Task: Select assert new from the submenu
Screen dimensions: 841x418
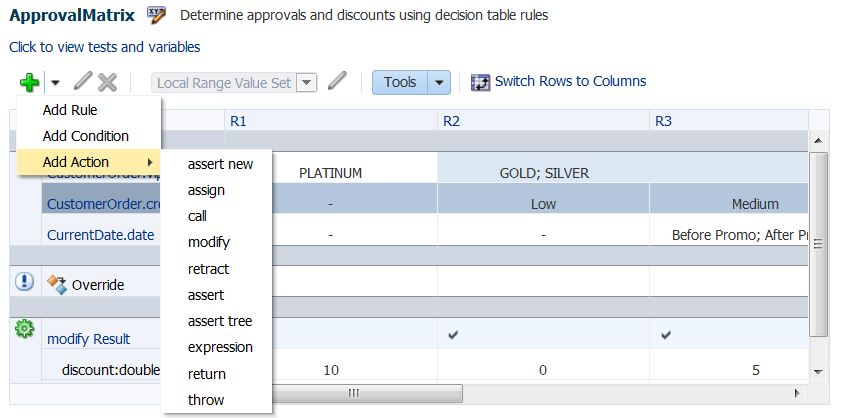Action: [217, 164]
